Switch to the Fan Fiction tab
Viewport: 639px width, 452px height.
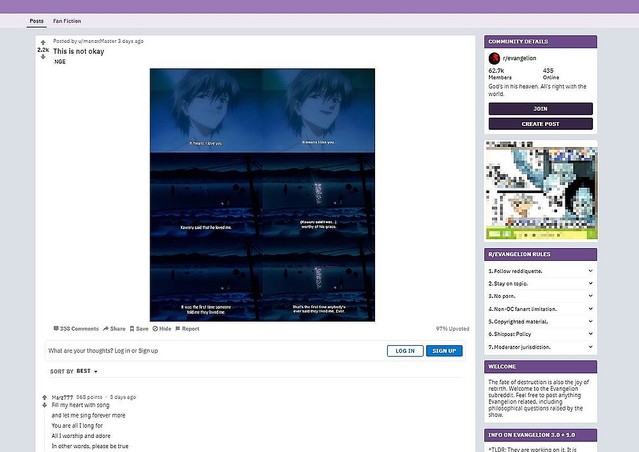[67, 20]
